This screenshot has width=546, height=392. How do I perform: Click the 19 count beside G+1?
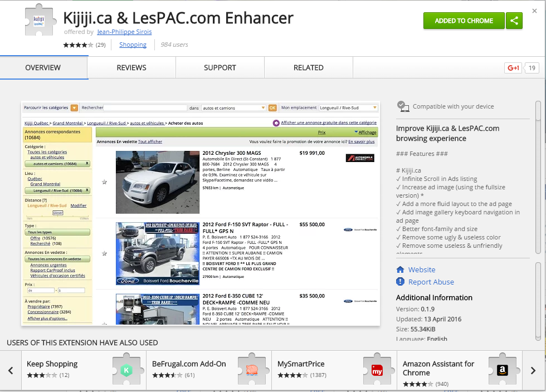click(532, 68)
